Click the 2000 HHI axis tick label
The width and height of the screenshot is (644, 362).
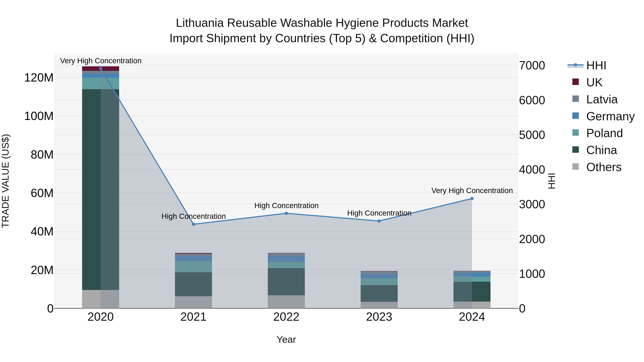532,239
